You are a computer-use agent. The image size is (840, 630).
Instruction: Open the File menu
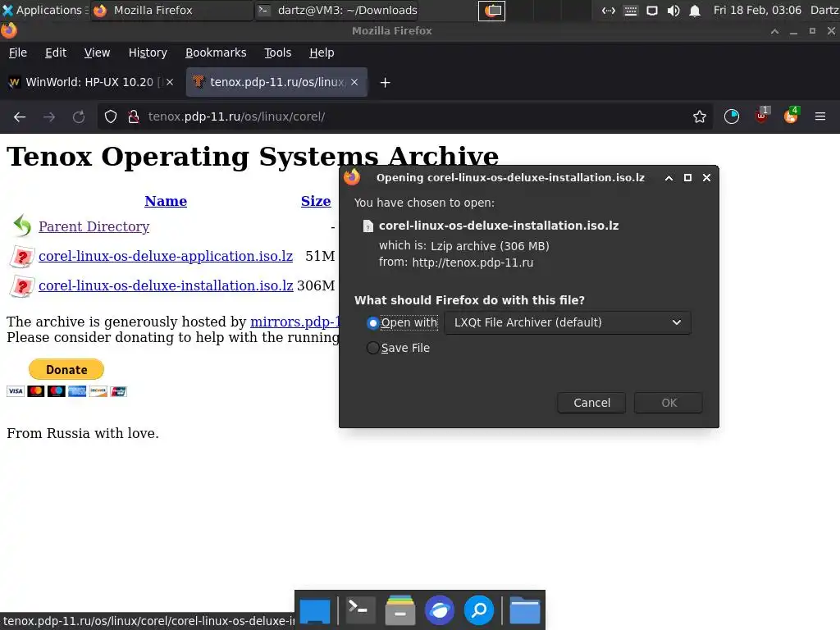(x=18, y=52)
